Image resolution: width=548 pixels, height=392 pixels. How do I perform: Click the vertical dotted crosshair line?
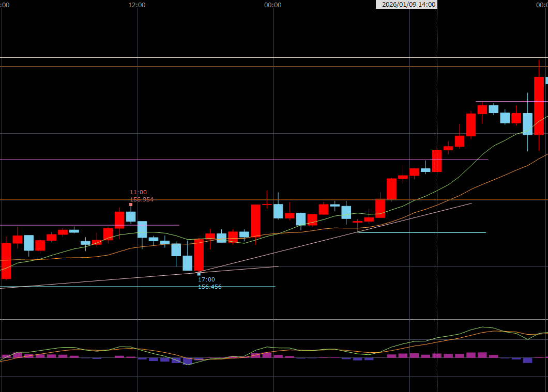pos(437,258)
